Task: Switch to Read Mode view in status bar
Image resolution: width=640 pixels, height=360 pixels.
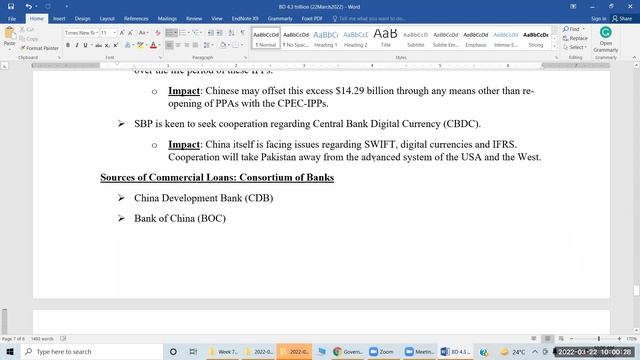Action: tap(534, 339)
